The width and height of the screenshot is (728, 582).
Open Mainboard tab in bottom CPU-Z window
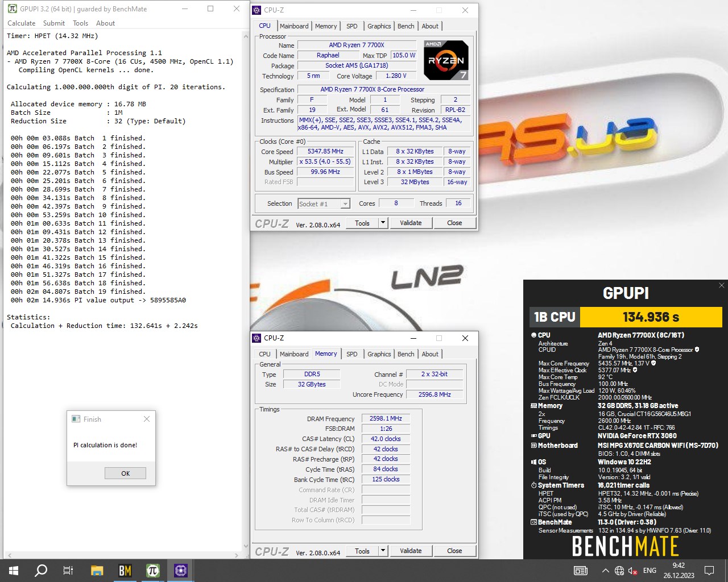[294, 354]
